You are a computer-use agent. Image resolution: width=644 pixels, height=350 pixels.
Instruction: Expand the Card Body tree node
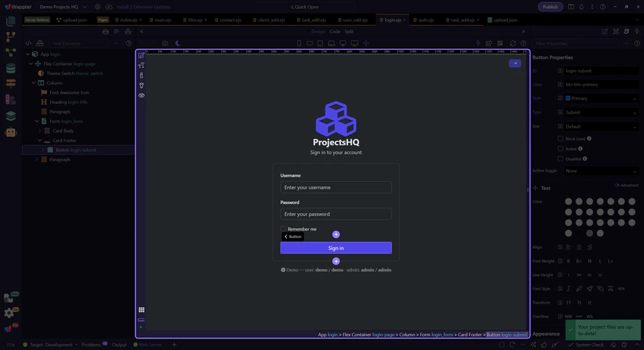click(x=40, y=131)
